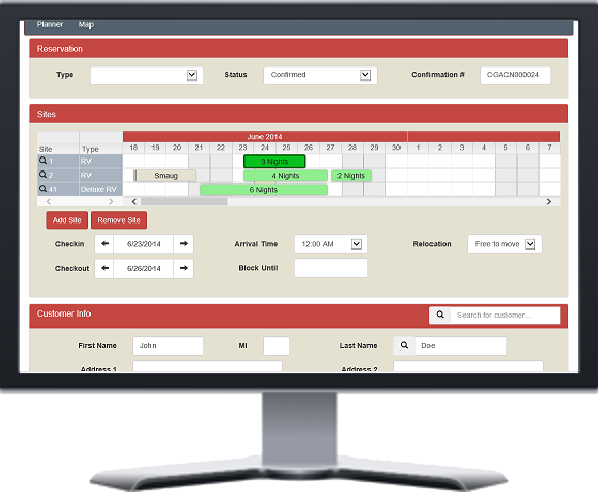Viewport: 598px width, 492px height.
Task: Open the Map menu item
Action: click(86, 24)
